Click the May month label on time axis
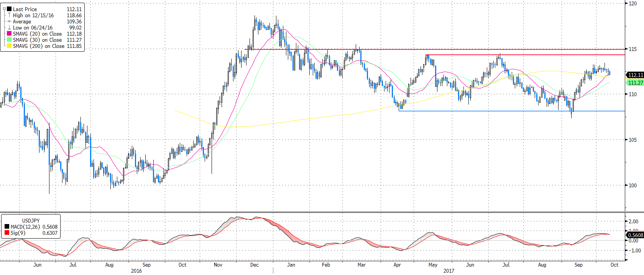Viewport: 644px width, 275px height. [x=433, y=265]
